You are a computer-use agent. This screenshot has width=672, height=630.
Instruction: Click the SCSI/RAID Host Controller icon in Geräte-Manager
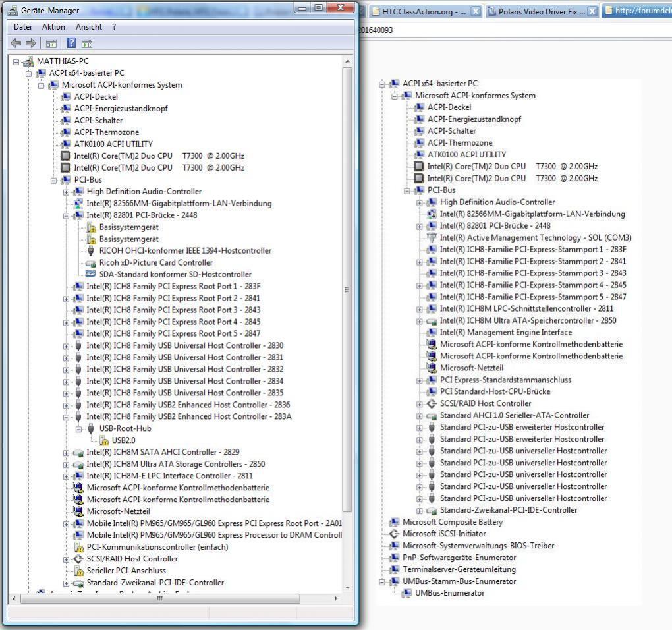[x=78, y=559]
